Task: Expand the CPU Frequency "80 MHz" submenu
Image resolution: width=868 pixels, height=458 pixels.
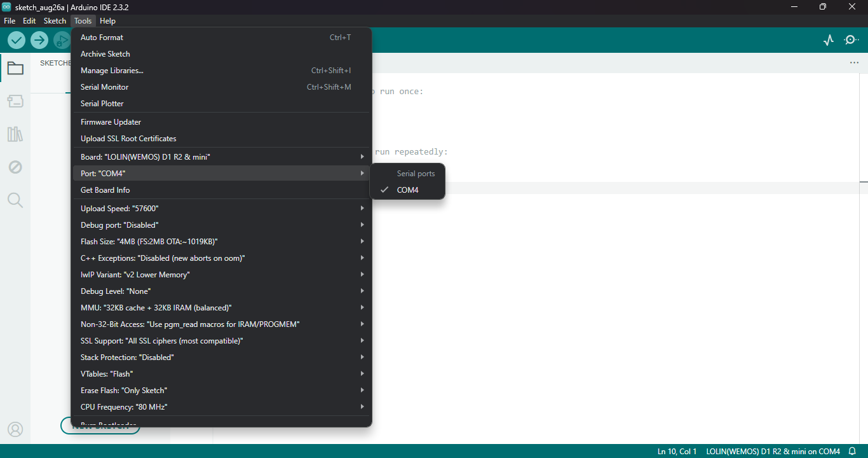Action: [x=221, y=407]
